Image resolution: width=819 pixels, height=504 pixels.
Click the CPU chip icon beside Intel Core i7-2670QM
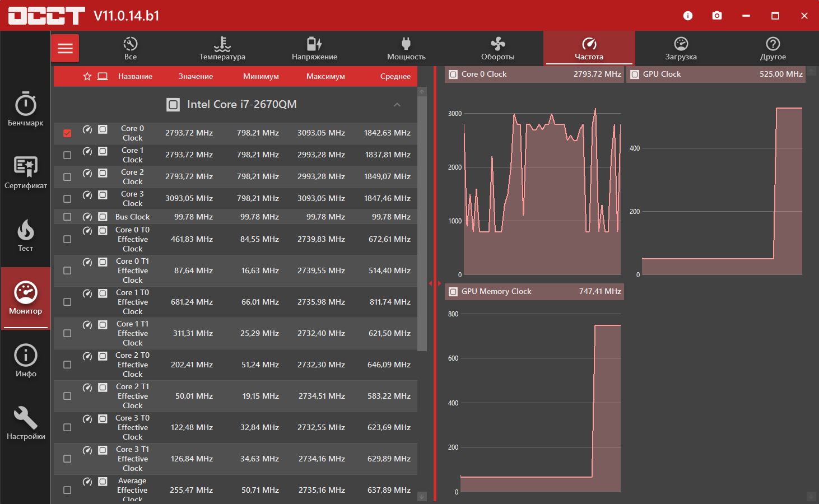173,105
